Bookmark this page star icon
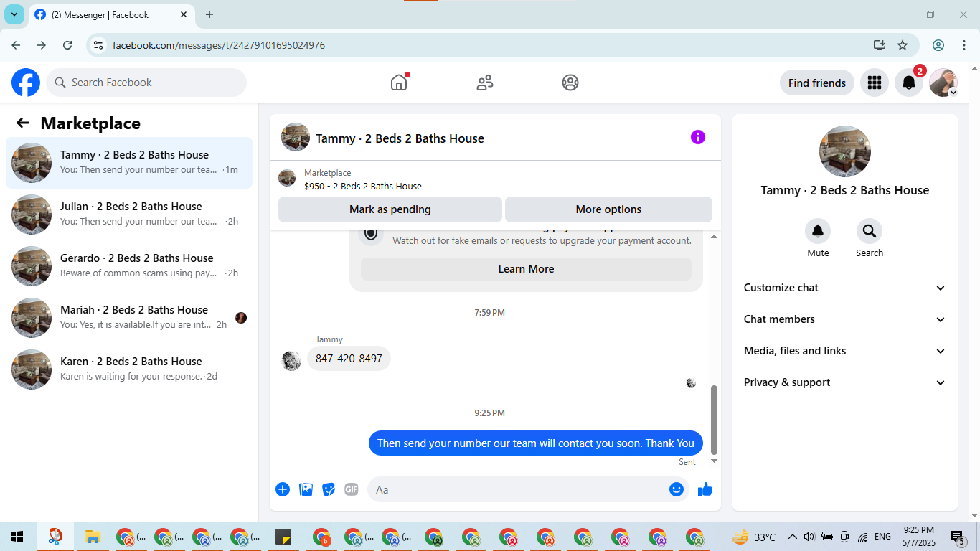Viewport: 980px width, 551px height. click(x=903, y=45)
